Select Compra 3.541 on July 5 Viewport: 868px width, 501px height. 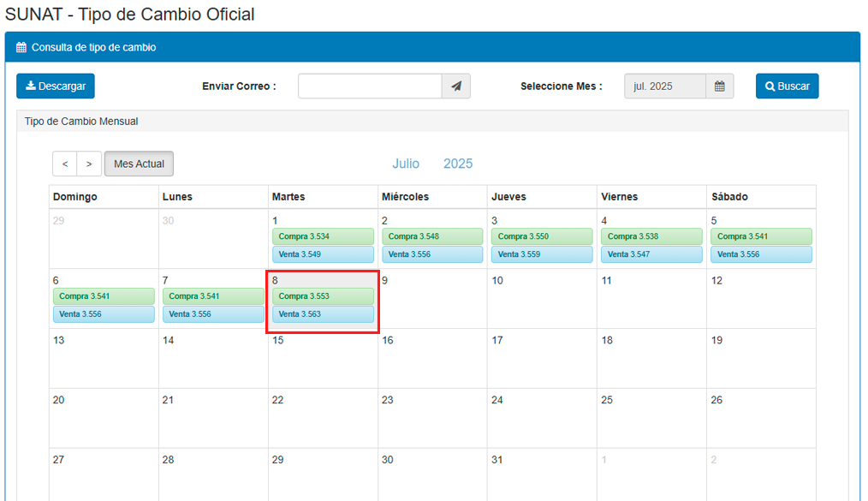click(761, 236)
